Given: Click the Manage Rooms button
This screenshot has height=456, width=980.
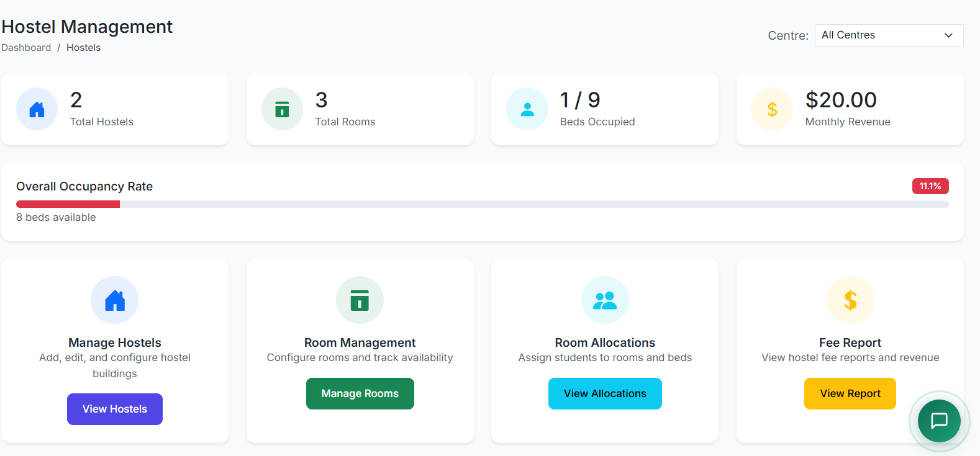Looking at the screenshot, I should 360,393.
